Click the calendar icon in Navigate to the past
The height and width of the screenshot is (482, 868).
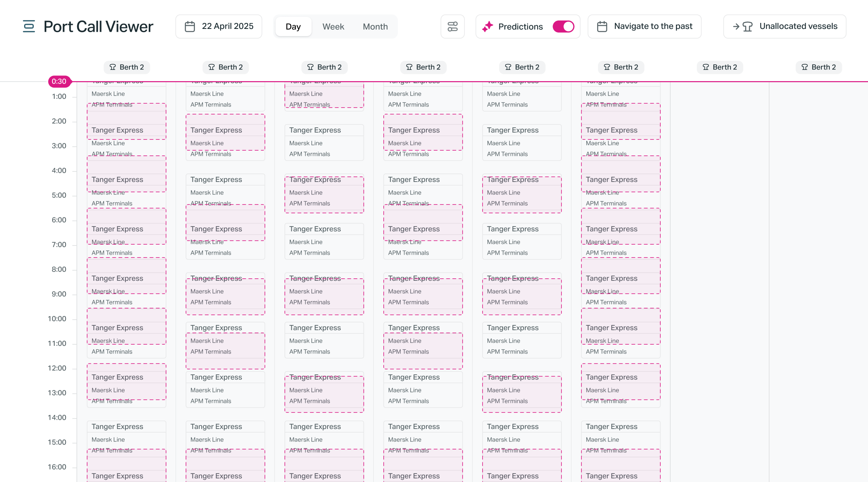pyautogui.click(x=602, y=27)
